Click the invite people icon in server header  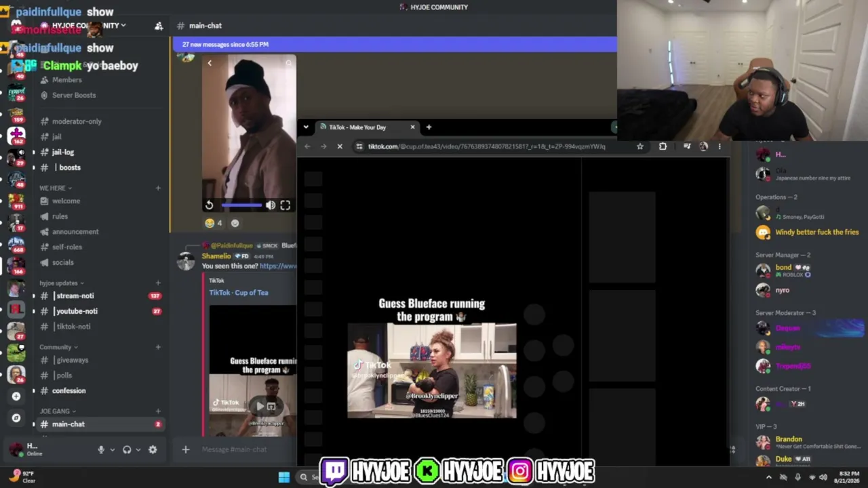[x=159, y=26]
